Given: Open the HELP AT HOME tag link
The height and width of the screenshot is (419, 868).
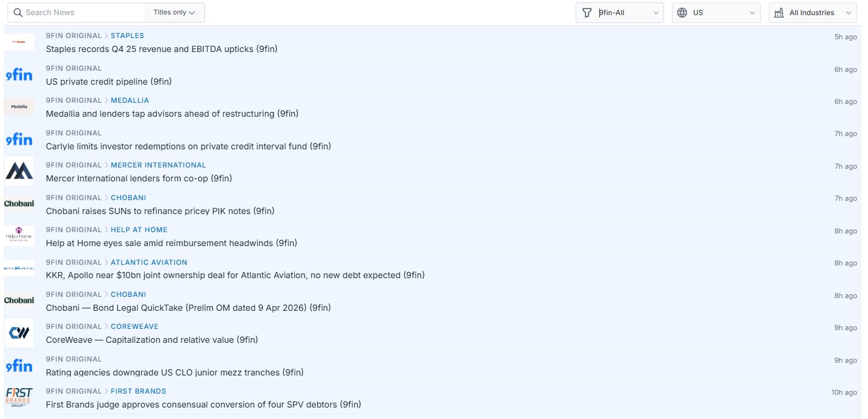Looking at the screenshot, I should pos(139,230).
